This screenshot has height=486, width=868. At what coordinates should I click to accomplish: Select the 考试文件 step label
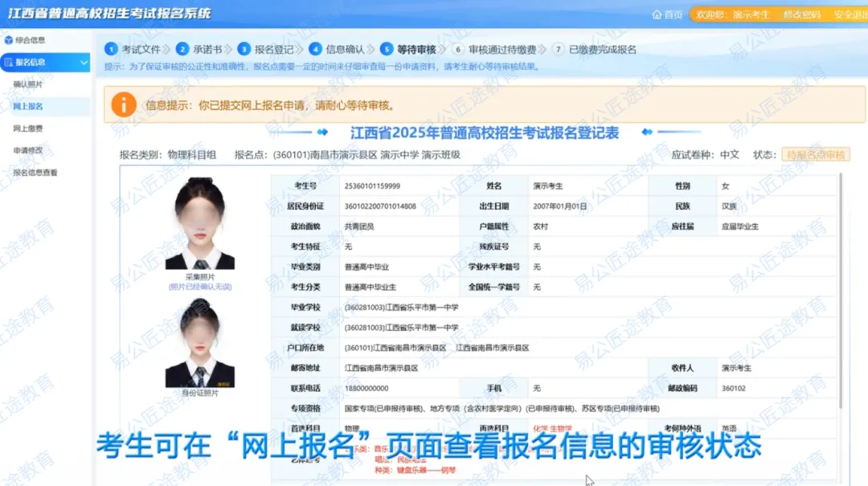[x=141, y=49]
